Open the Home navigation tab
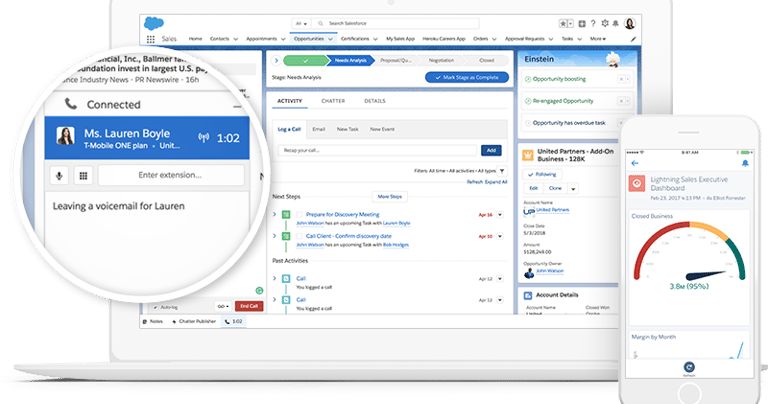This screenshot has height=404, width=768. pyautogui.click(x=195, y=39)
